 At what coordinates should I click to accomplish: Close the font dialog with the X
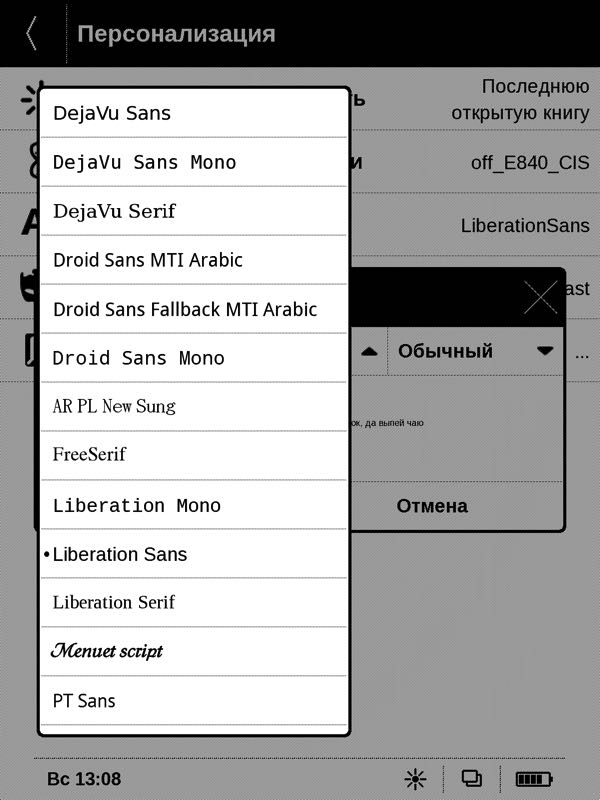pos(540,297)
